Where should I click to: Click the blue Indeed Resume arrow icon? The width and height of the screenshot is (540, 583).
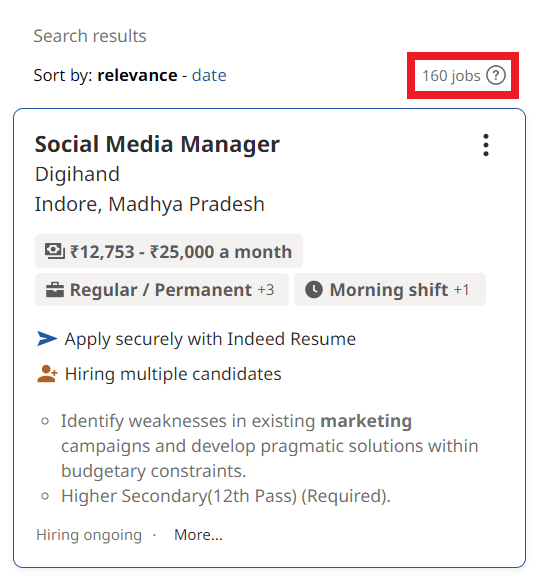pos(47,339)
